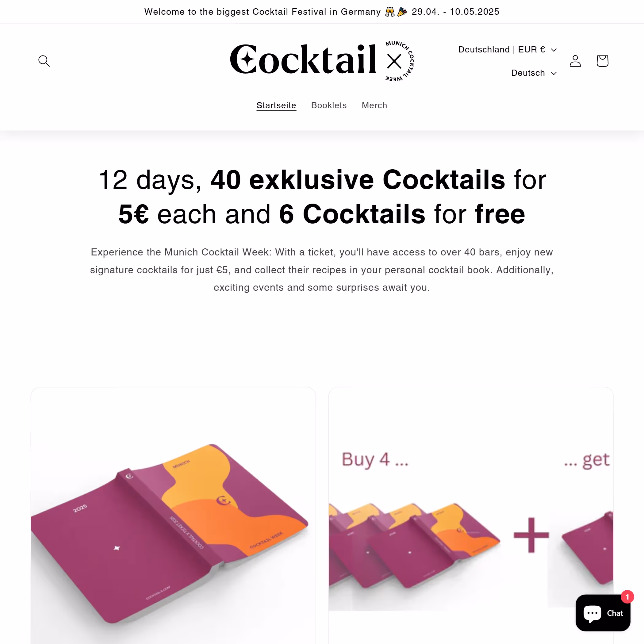Open the Booklets menu item
Viewport: 644px width, 644px height.
(x=329, y=105)
